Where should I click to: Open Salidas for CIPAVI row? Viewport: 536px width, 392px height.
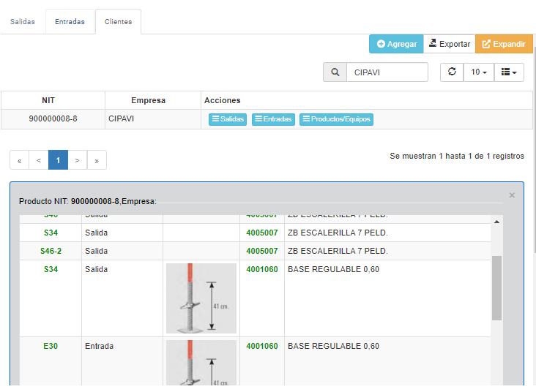[228, 119]
